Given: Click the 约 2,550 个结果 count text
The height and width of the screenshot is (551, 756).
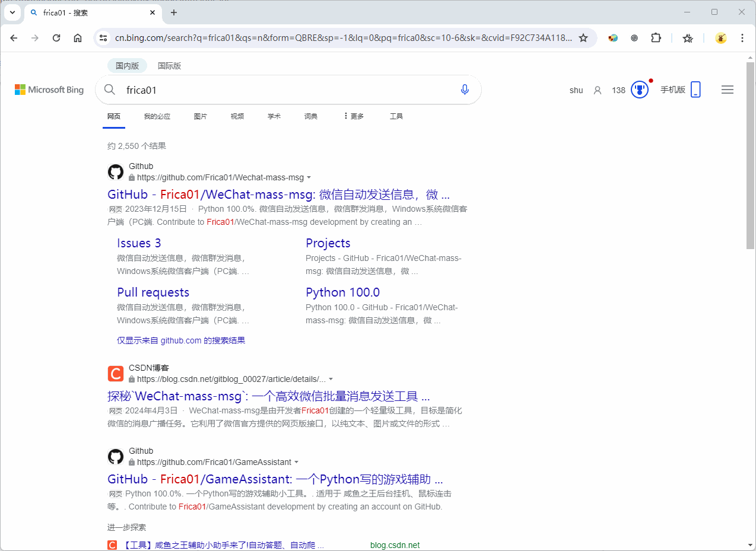Looking at the screenshot, I should point(136,146).
